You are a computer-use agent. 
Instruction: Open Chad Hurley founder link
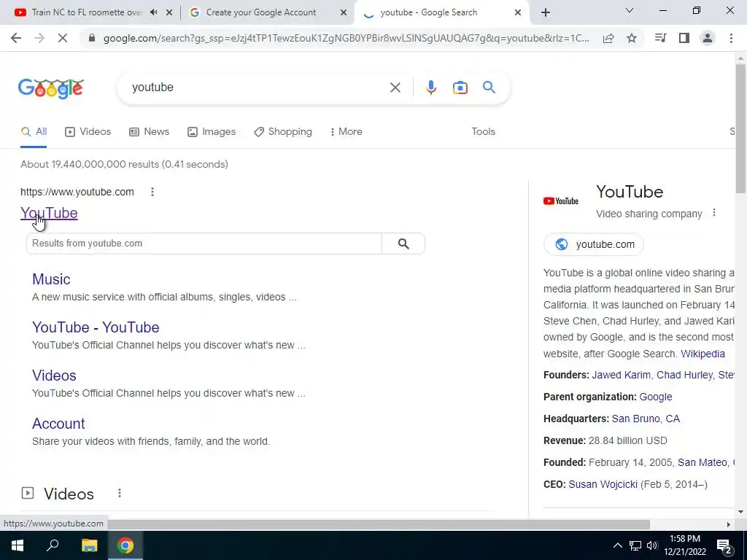coord(684,375)
